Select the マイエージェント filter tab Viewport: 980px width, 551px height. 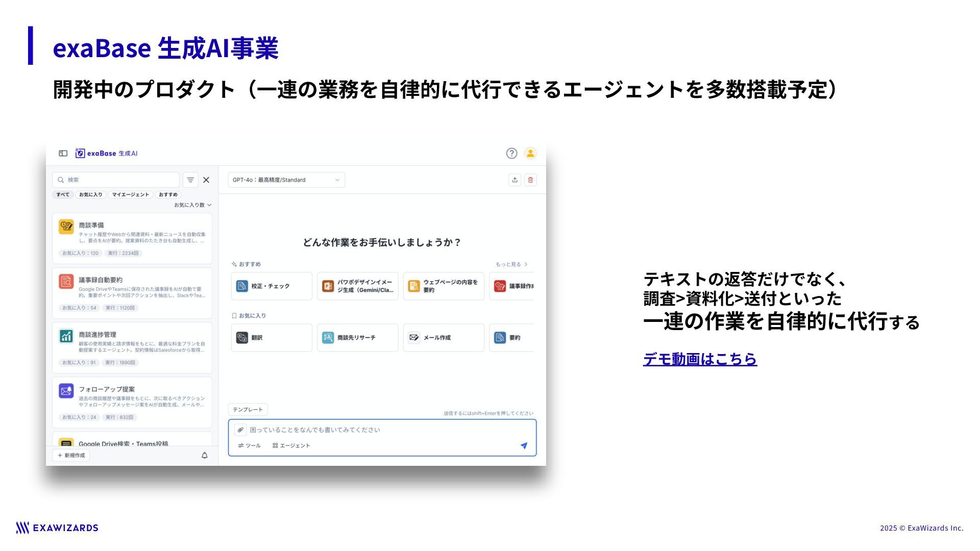click(131, 194)
